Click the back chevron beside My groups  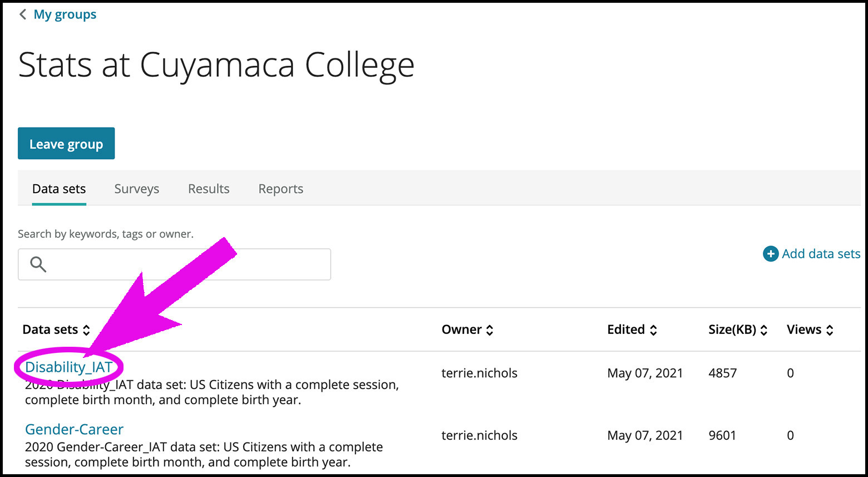(23, 14)
